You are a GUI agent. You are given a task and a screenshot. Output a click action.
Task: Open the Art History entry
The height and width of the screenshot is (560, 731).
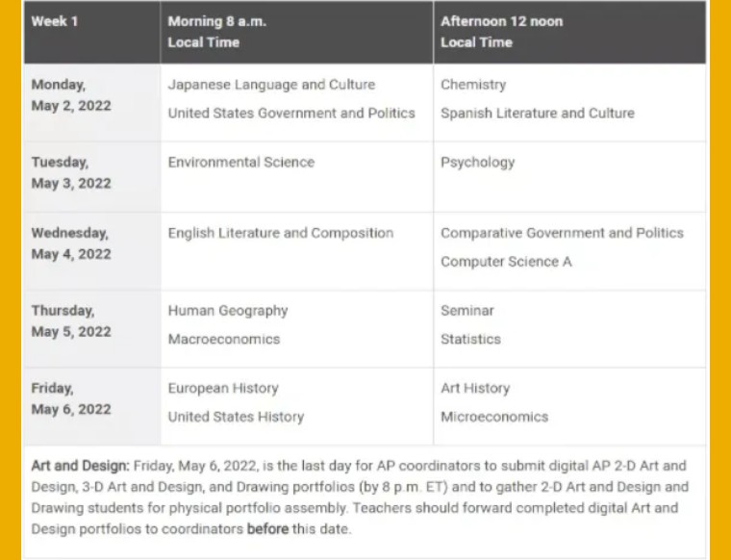[x=475, y=389]
